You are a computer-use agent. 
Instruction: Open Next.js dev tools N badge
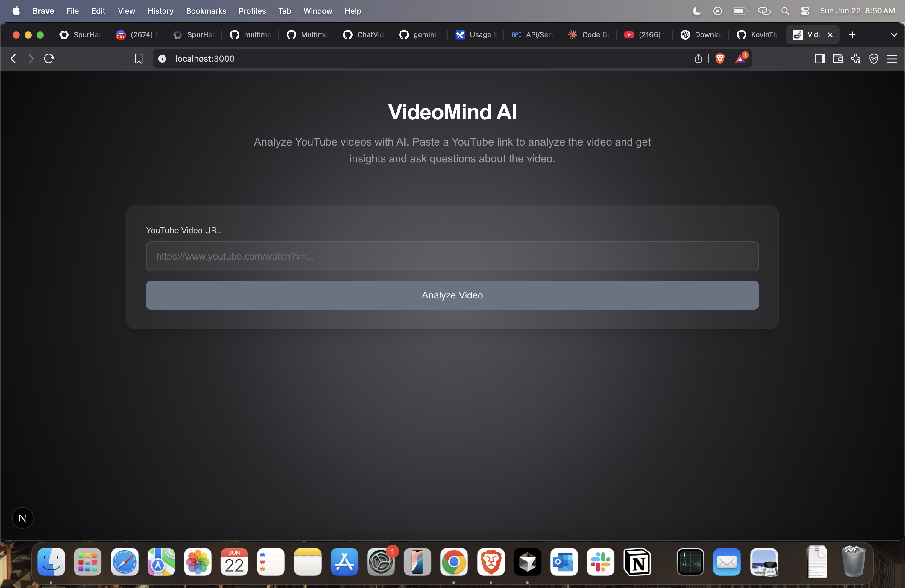click(22, 518)
